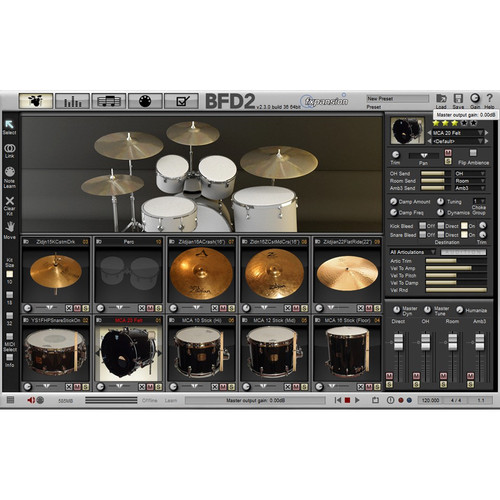Click the transport Play button

coord(357,400)
